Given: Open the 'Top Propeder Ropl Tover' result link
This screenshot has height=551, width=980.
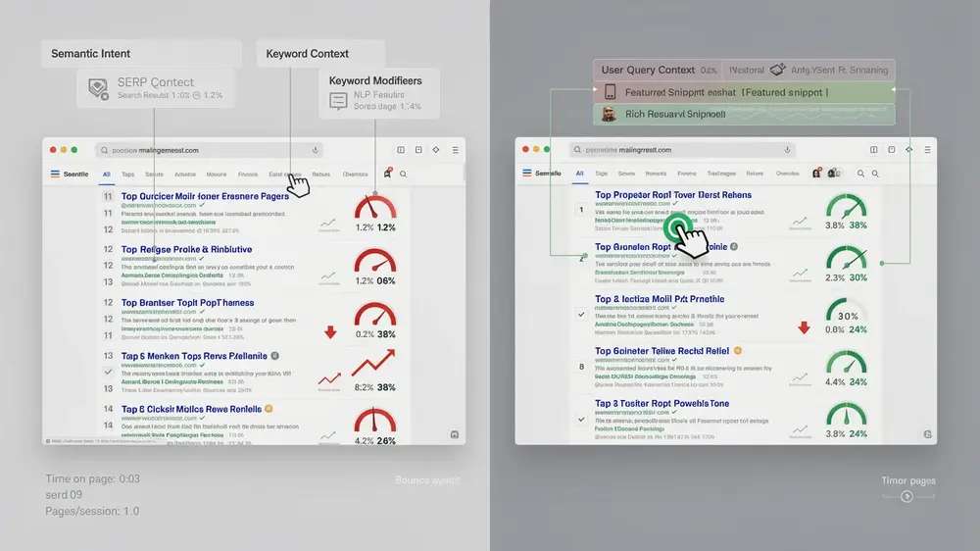Looking at the screenshot, I should 673,195.
